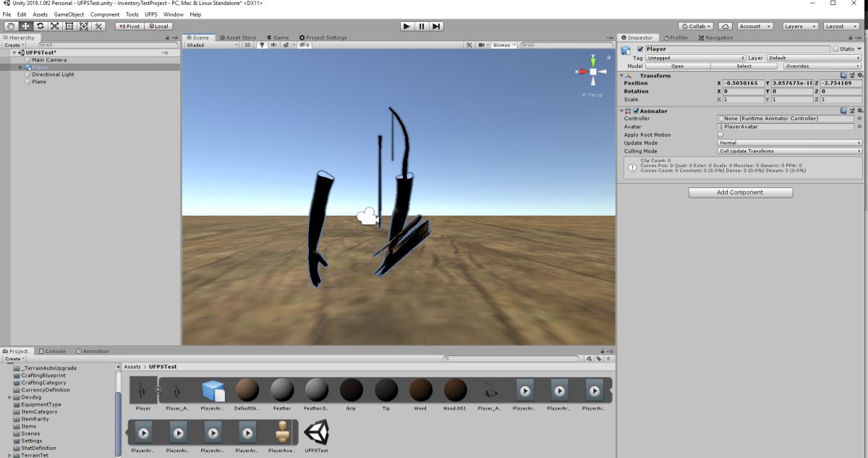The height and width of the screenshot is (458, 868).
Task: Toggle Local handle rotation button
Action: coord(158,26)
